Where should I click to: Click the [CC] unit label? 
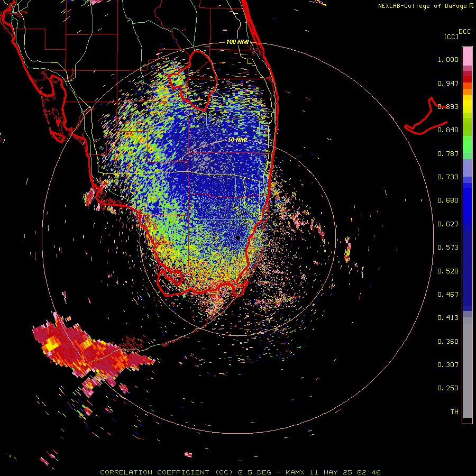click(x=452, y=36)
